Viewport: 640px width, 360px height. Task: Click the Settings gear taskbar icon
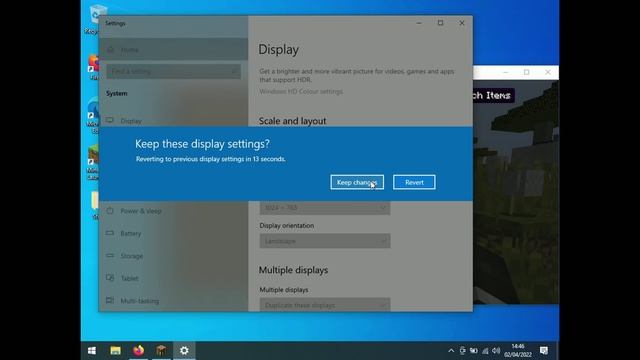pyautogui.click(x=184, y=351)
